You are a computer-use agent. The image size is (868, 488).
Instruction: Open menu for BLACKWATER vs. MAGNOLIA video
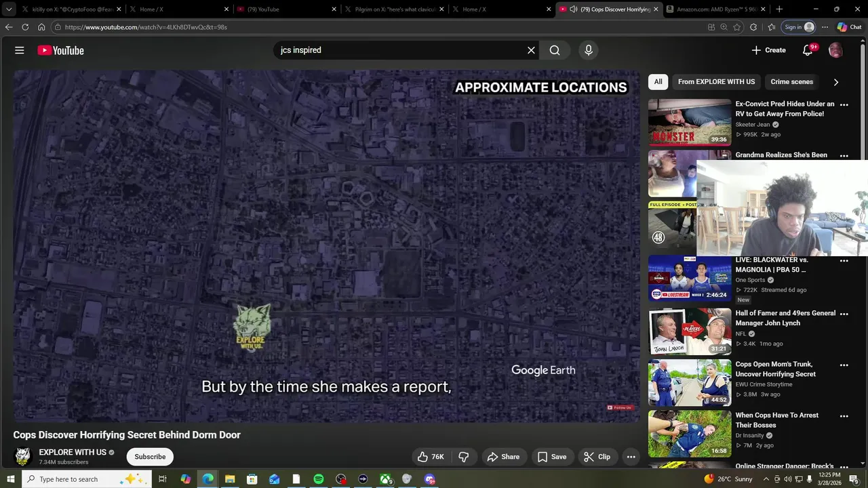point(844,261)
